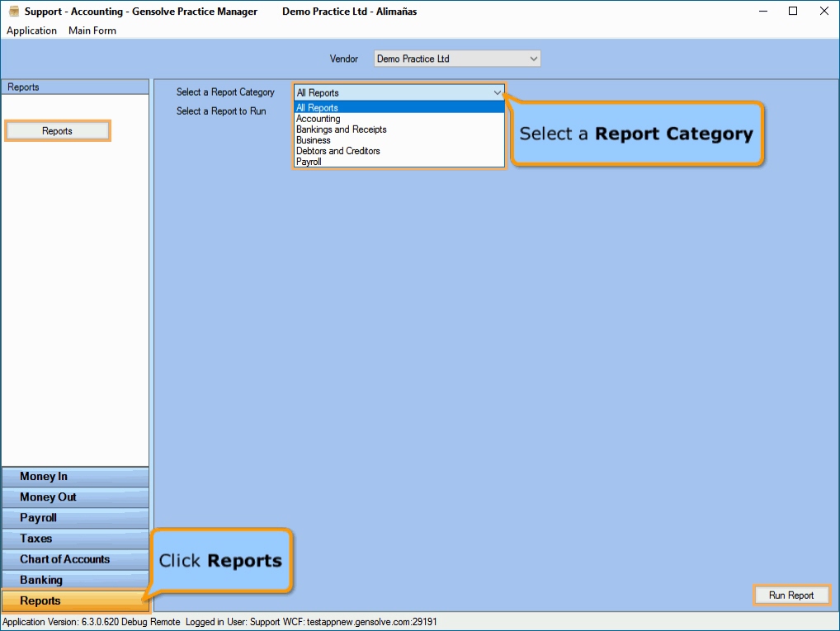Screen dimensions: 840x631
Task: Click the Reports panel header
Action: click(x=76, y=87)
